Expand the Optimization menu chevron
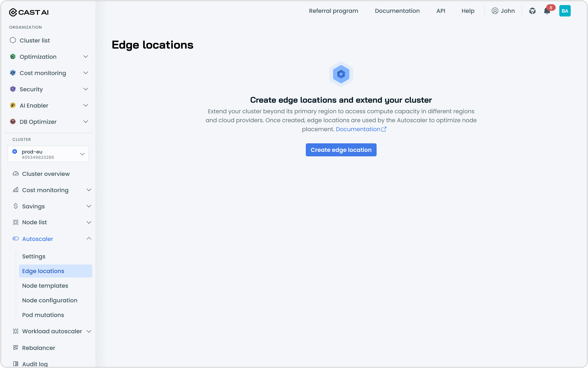588x368 pixels. 85,57
